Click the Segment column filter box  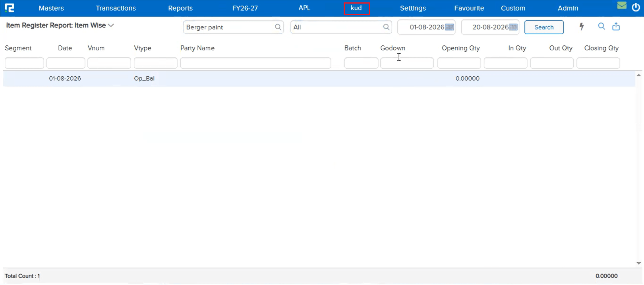24,63
